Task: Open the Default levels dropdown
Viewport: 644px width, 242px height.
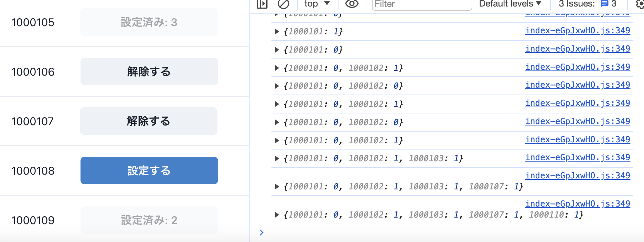Action: click(x=510, y=4)
